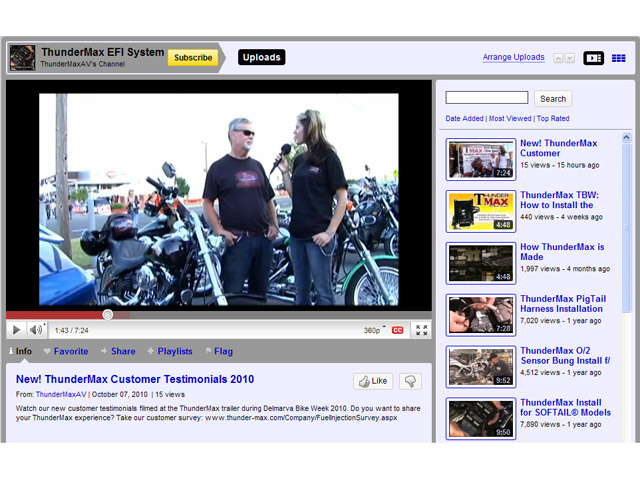Open How ThunderMax is Made title link
Viewport: 640px width, 480px height.
point(562,252)
